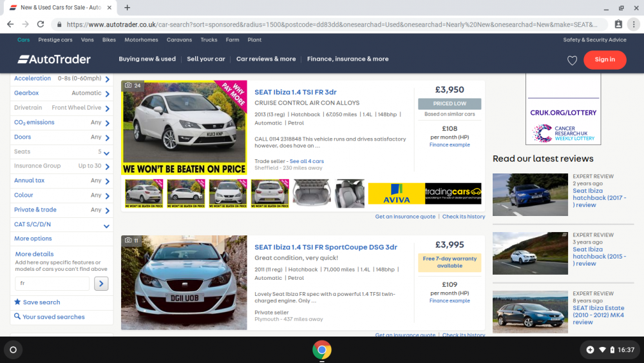Click the saved searches magnifier icon
Image resolution: width=644 pixels, height=363 pixels.
point(17,316)
